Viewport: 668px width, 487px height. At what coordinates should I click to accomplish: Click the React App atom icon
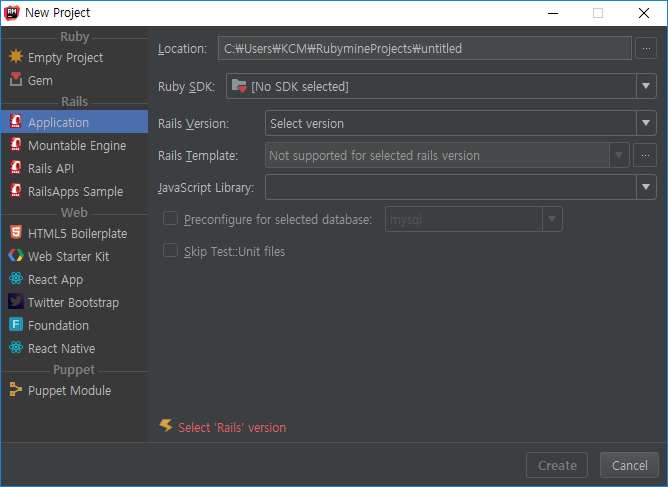coord(16,279)
